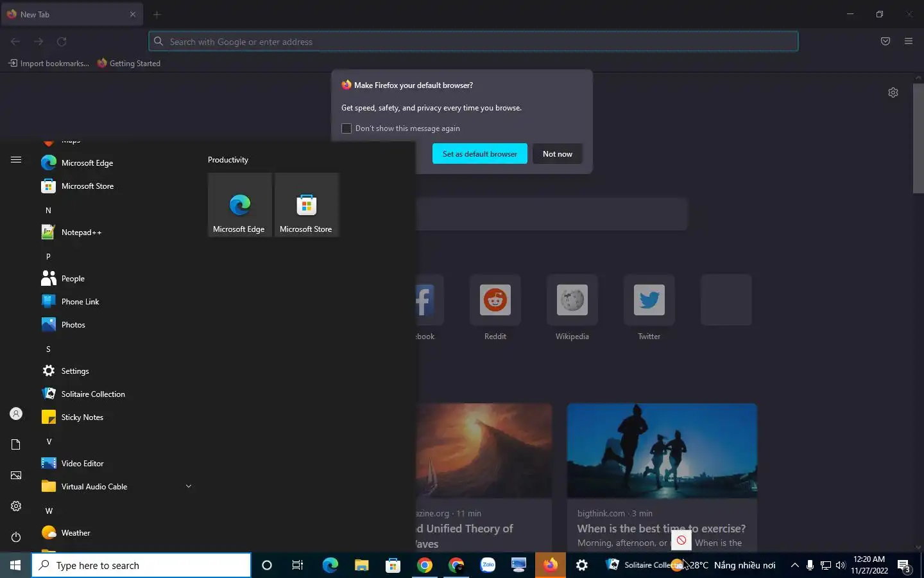Open Pictures from the Start sidebar

(x=16, y=475)
